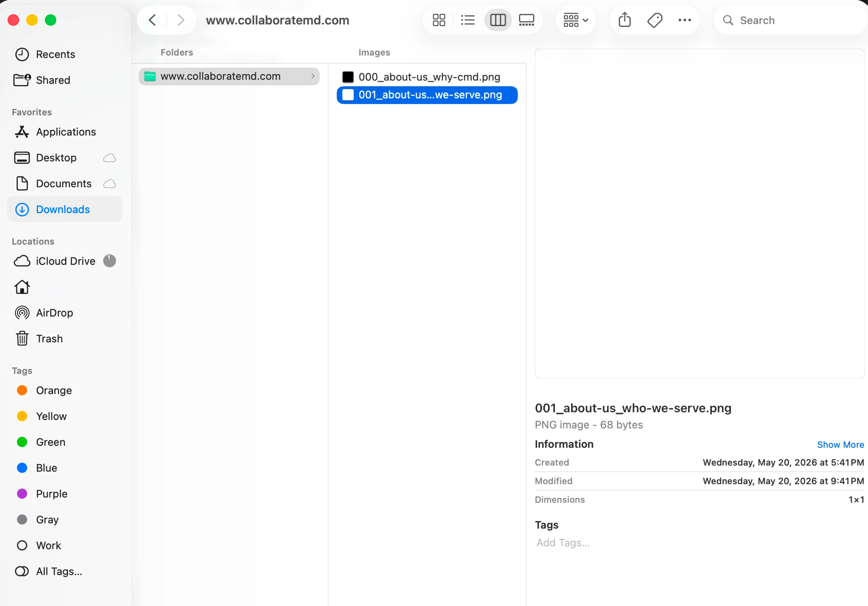The height and width of the screenshot is (606, 868).
Task: Filter by the Green tag
Action: pyautogui.click(x=64, y=442)
